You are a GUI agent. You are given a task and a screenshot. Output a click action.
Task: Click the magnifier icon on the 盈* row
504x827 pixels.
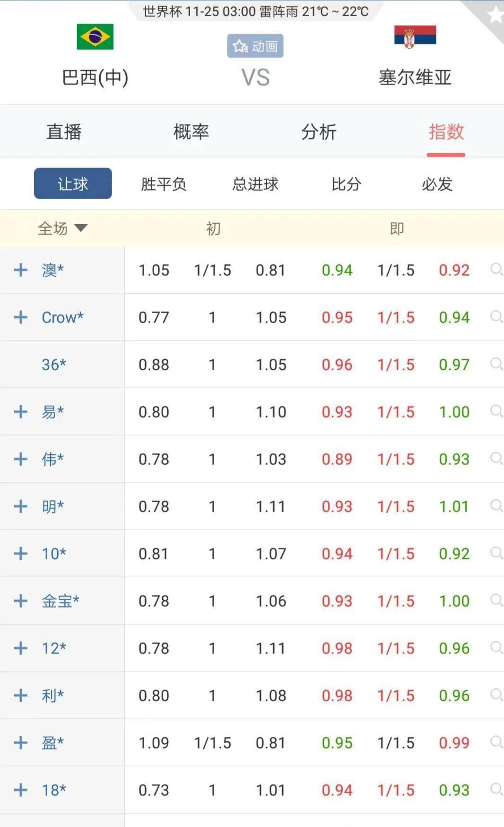pos(495,742)
